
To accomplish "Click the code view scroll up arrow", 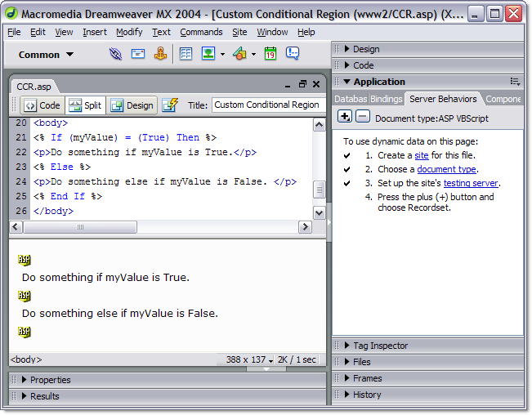I will [319, 125].
